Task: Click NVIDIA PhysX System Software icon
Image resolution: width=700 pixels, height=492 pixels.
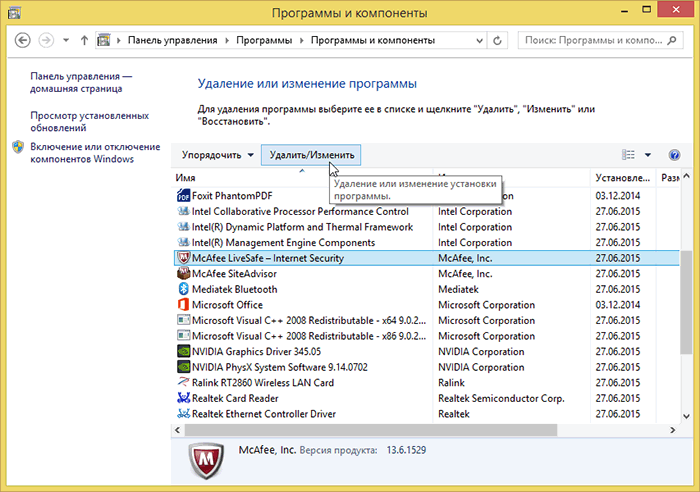Action: coord(183,367)
